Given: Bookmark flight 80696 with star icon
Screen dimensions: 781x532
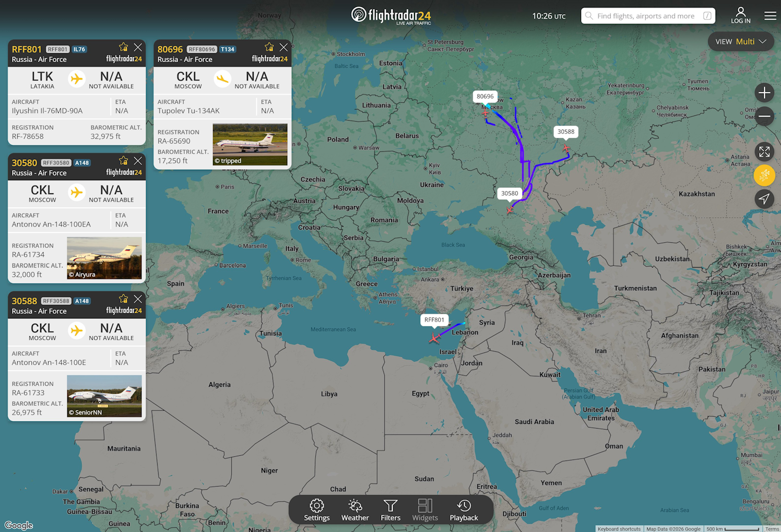Looking at the screenshot, I should [x=269, y=47].
